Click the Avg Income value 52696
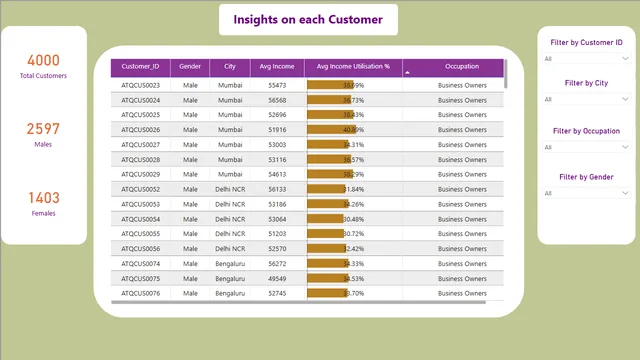Image resolution: width=640 pixels, height=360 pixels. tap(277, 115)
